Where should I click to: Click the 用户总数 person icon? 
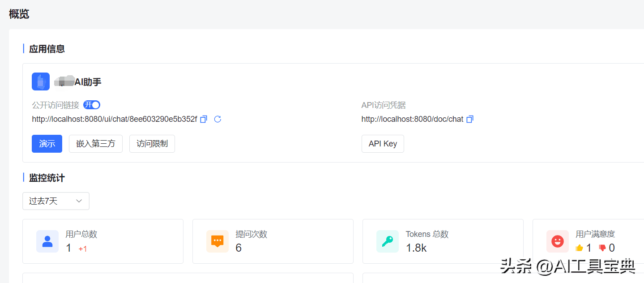click(x=47, y=241)
